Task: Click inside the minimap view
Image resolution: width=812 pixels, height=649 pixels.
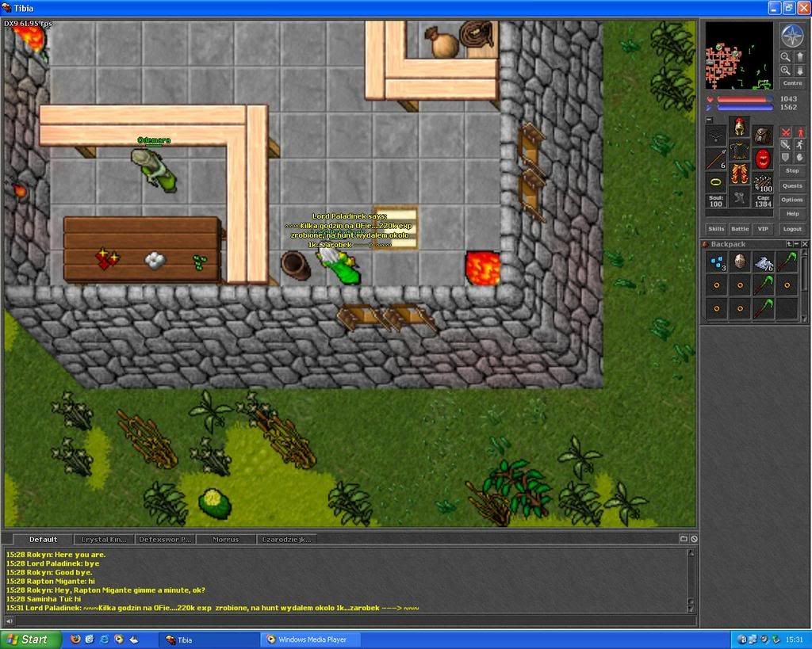Action: point(739,55)
